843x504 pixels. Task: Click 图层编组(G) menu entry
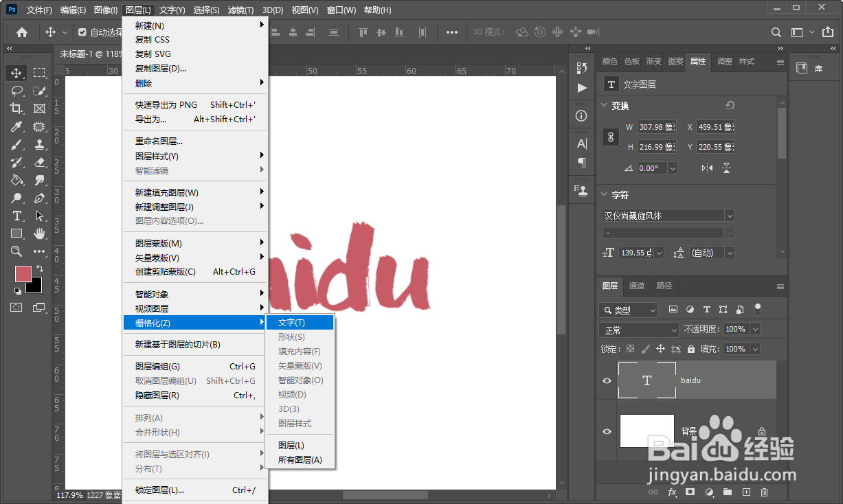coord(194,367)
